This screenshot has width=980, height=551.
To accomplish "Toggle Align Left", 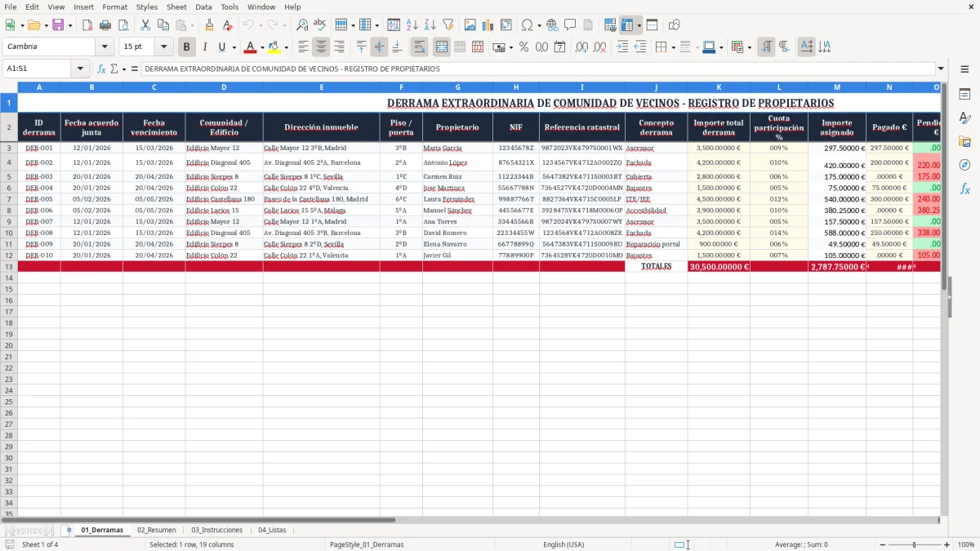I will click(x=303, y=47).
